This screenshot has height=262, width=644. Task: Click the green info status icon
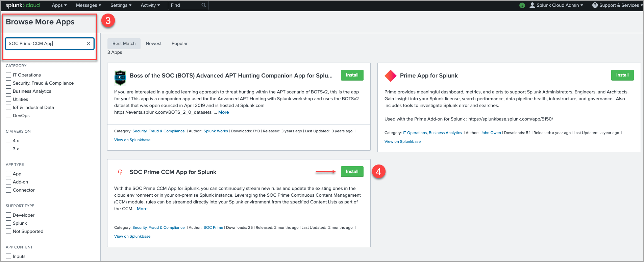coord(522,5)
